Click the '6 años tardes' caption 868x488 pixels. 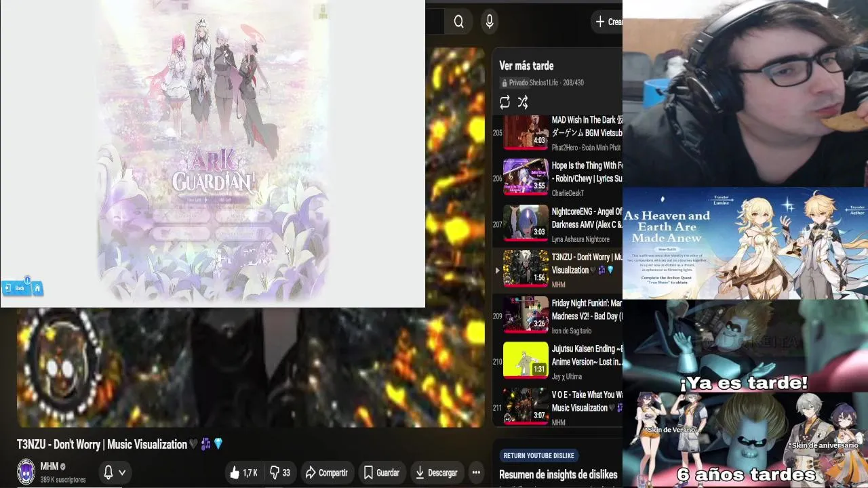point(746,474)
